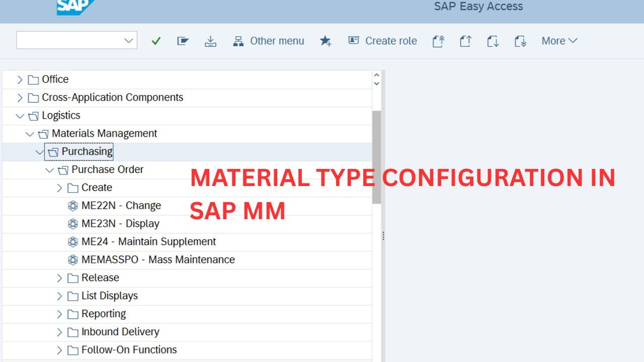Click the open Purchase Order folder icon
Image resolution: width=644 pixels, height=362 pixels.
click(x=63, y=170)
